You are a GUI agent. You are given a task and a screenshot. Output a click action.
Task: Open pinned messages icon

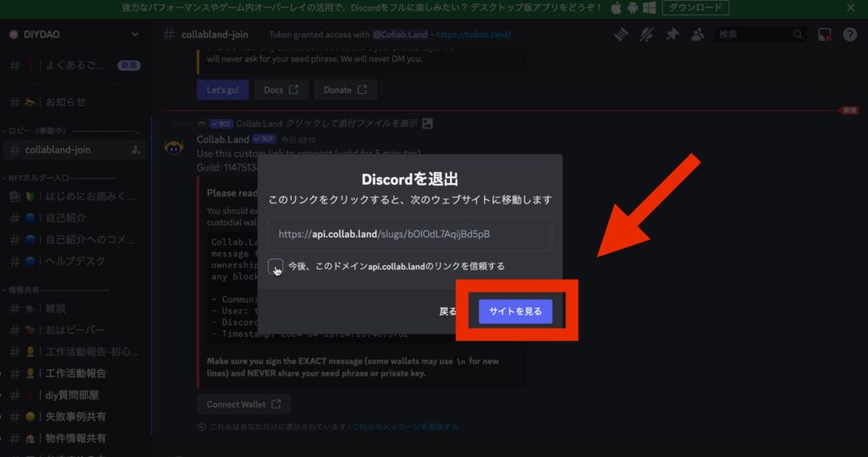tap(672, 35)
